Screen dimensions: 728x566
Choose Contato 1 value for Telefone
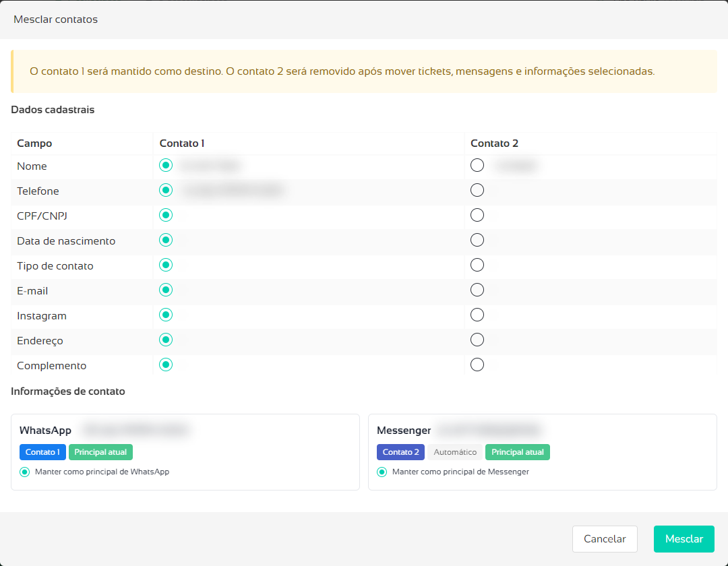(166, 190)
